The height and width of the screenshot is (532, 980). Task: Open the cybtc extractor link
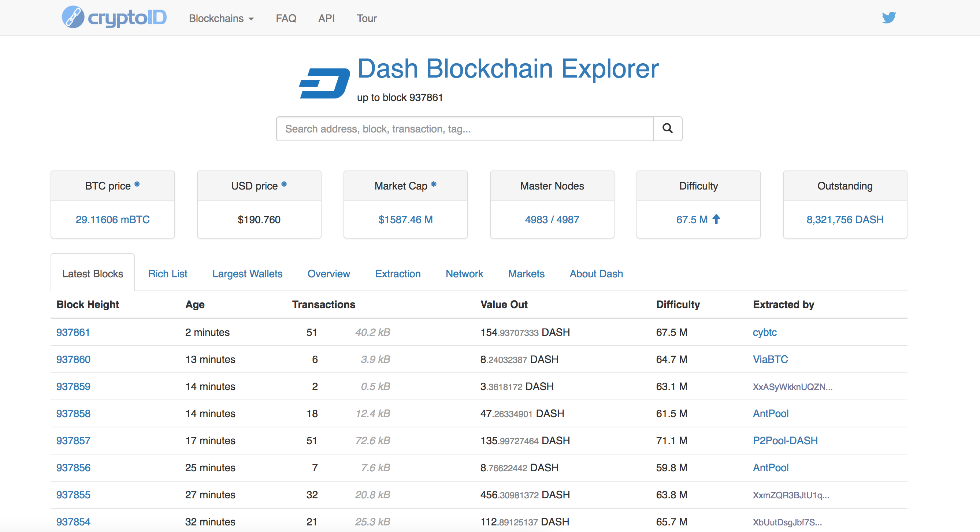(765, 332)
